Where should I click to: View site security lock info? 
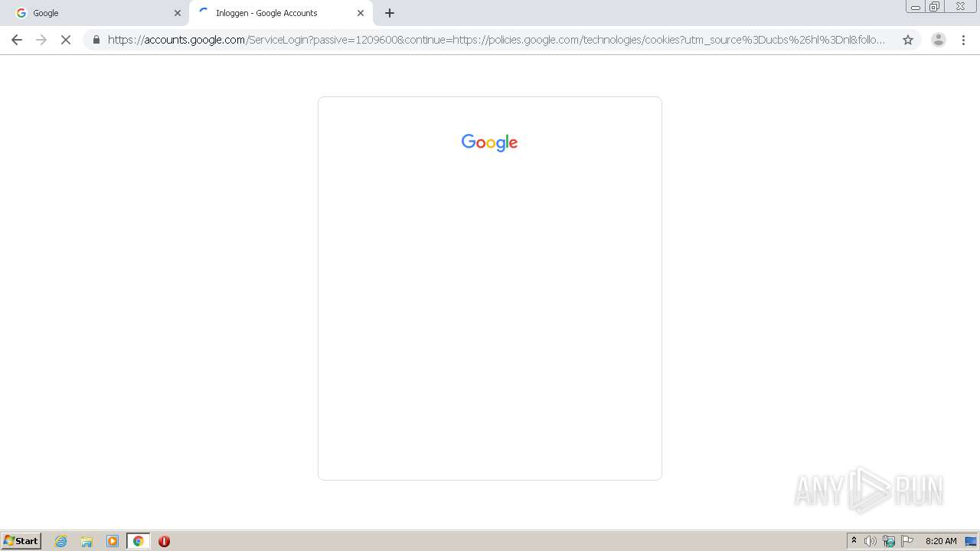[x=96, y=40]
